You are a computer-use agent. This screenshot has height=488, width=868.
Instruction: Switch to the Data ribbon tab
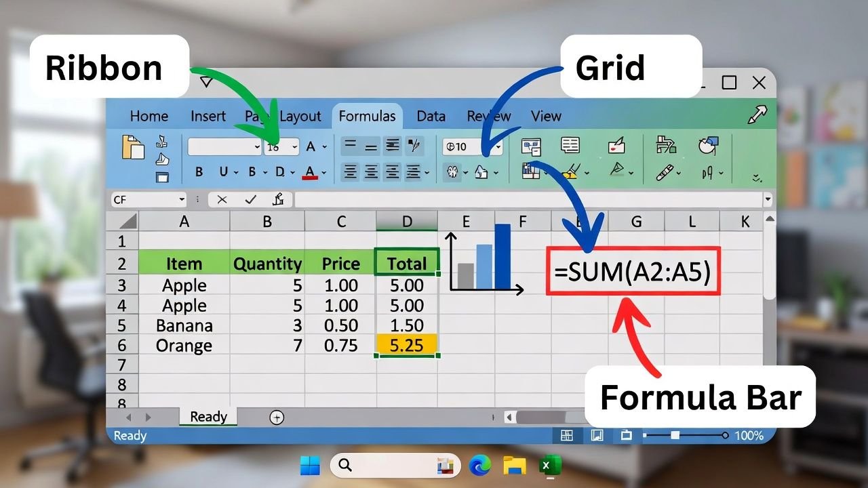[x=431, y=116]
